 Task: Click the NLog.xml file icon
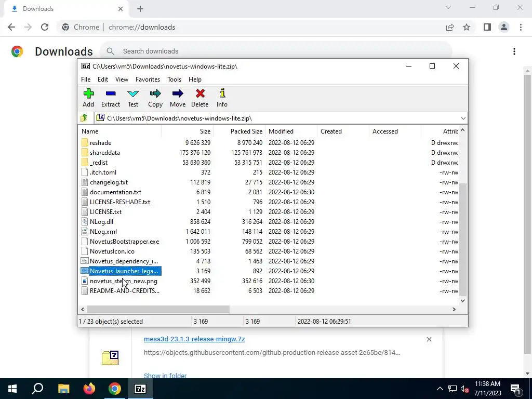(85, 231)
